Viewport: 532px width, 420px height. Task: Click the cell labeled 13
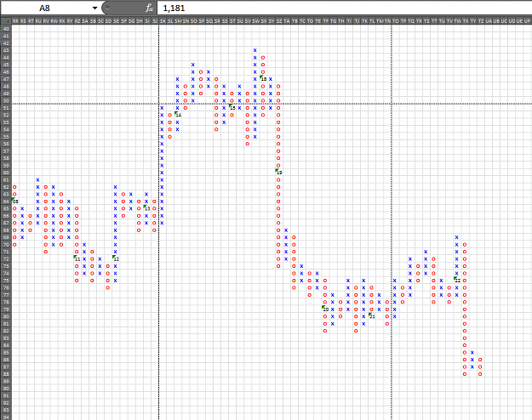(147, 208)
